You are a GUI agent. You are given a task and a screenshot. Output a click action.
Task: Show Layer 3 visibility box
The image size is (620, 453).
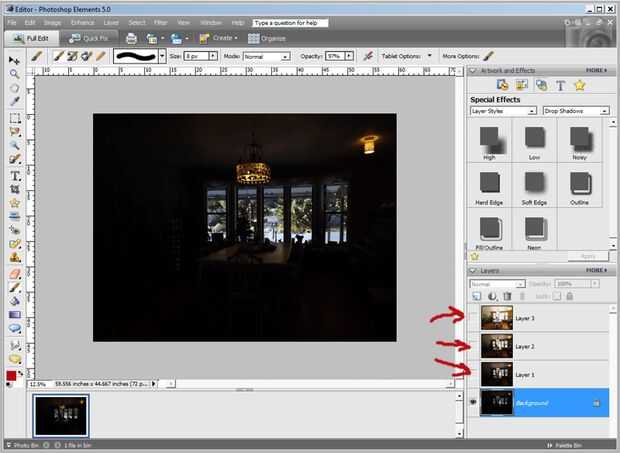pos(473,318)
